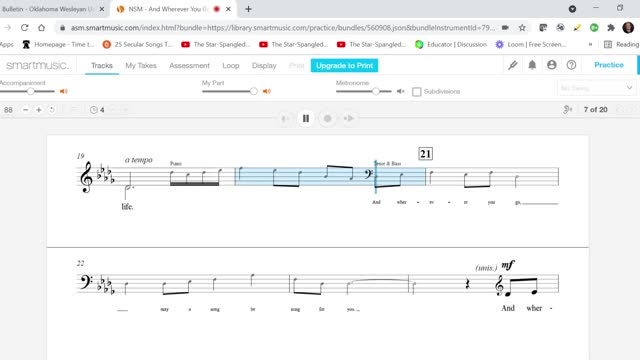Open the Assessment tab
640x360 pixels.
[x=189, y=66]
